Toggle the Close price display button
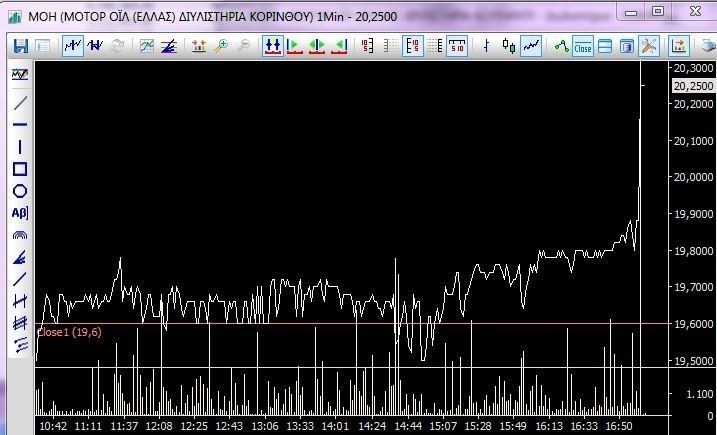 click(x=582, y=46)
